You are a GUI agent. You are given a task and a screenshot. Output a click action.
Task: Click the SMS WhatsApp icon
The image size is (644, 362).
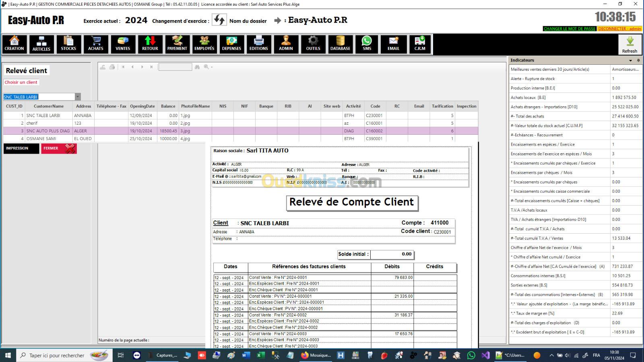pos(367,44)
